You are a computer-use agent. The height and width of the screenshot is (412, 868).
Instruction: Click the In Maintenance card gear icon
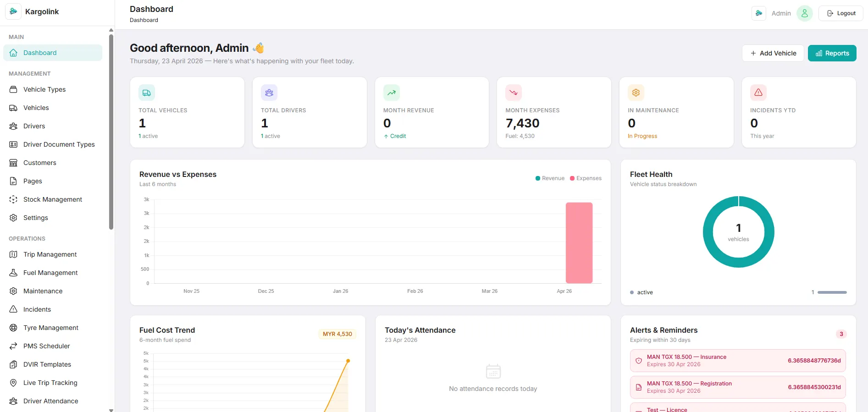[636, 93]
